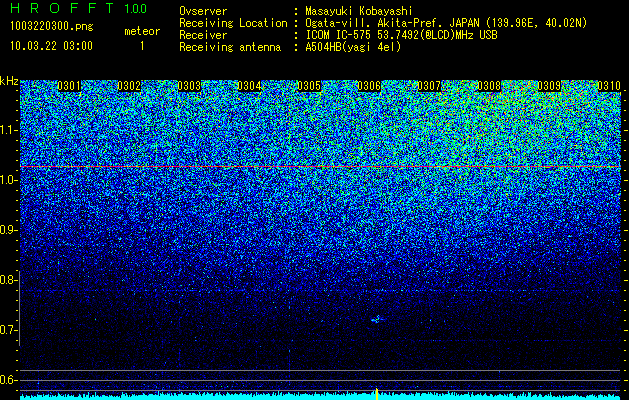629x400 pixels.
Task: Click the 0.8 kHz axis label
Action: [x=8, y=280]
